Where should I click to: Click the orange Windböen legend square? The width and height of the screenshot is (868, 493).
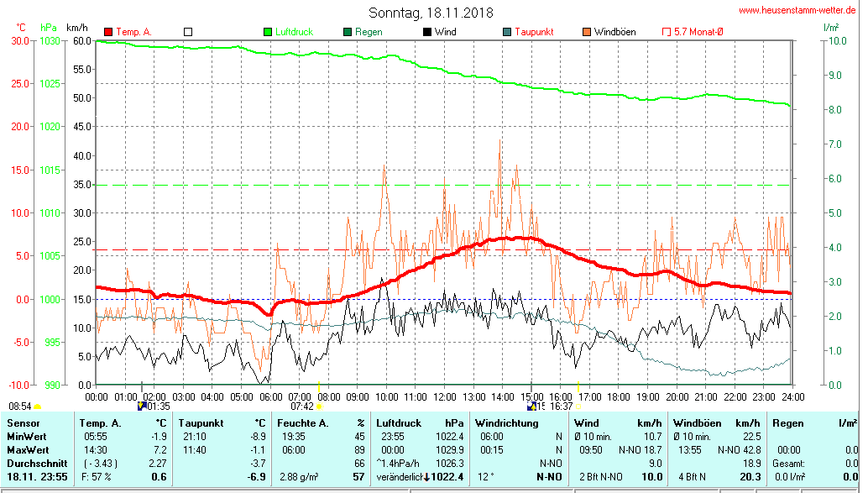[586, 32]
